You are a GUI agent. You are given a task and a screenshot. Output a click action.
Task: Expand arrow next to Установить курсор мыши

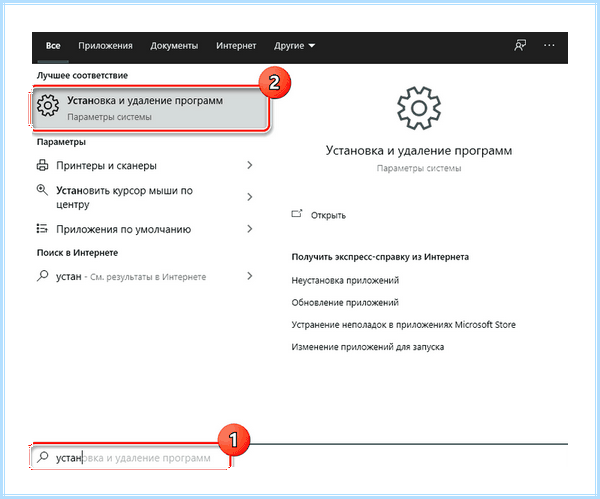click(x=249, y=197)
